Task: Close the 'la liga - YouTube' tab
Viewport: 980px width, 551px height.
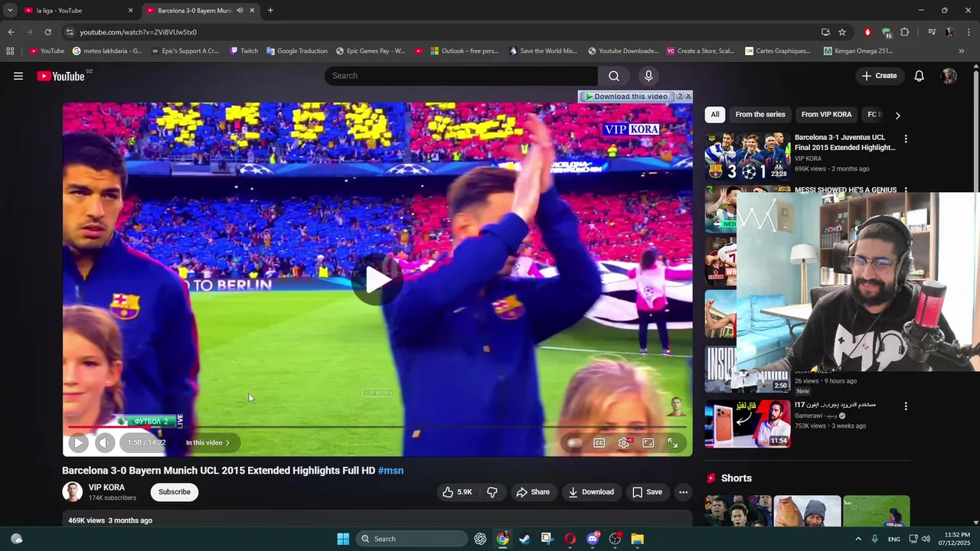Action: click(130, 11)
